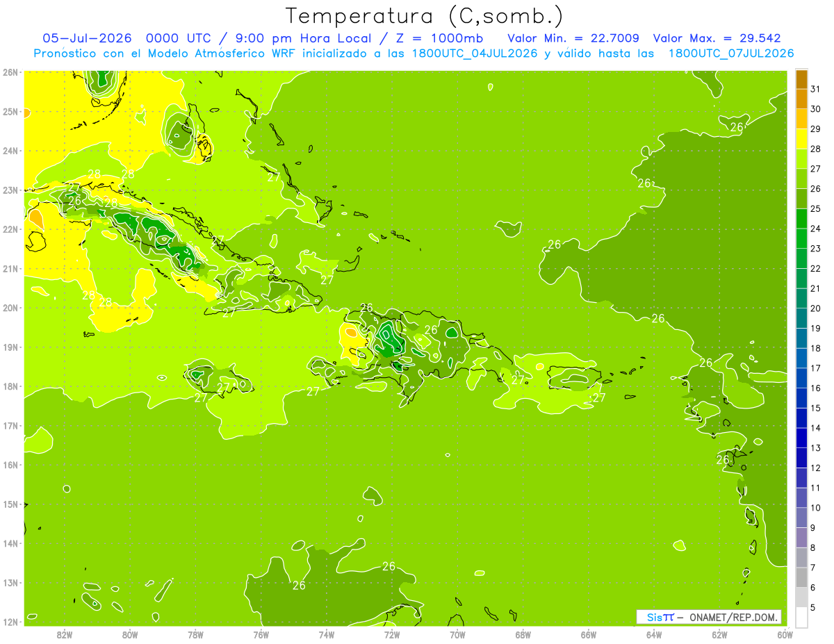The height and width of the screenshot is (644, 834).
Task: Click the Valor Min. = 22.7009 text
Action: click(x=573, y=38)
